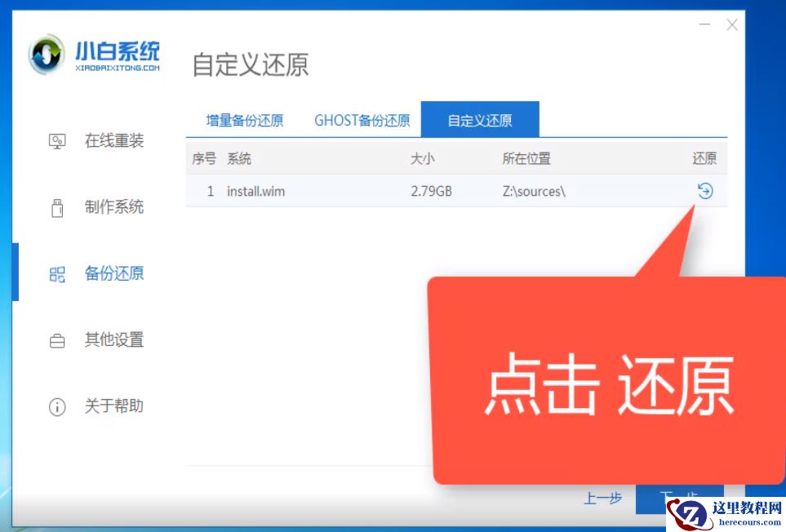The height and width of the screenshot is (532, 786).
Task: Open the GHOST备份还原 tab
Action: 362,119
